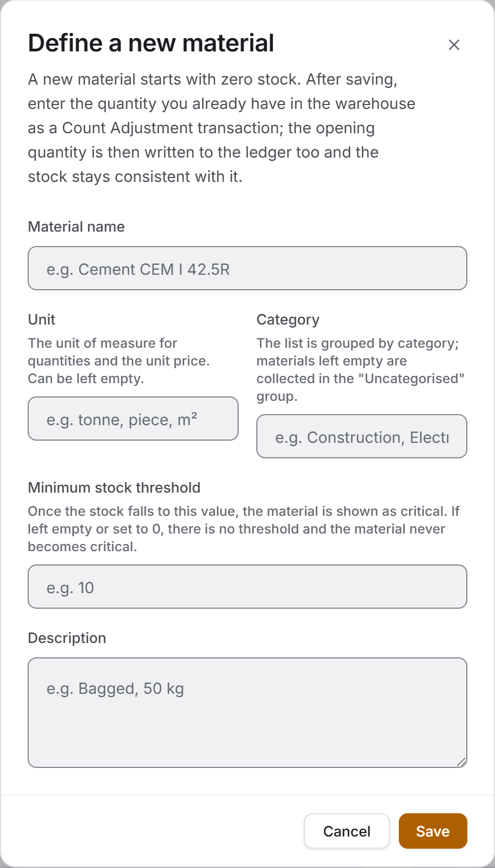Screen dimensions: 495x868
Task: Click the zero stock intro sentence
Action: pyautogui.click(x=165, y=79)
